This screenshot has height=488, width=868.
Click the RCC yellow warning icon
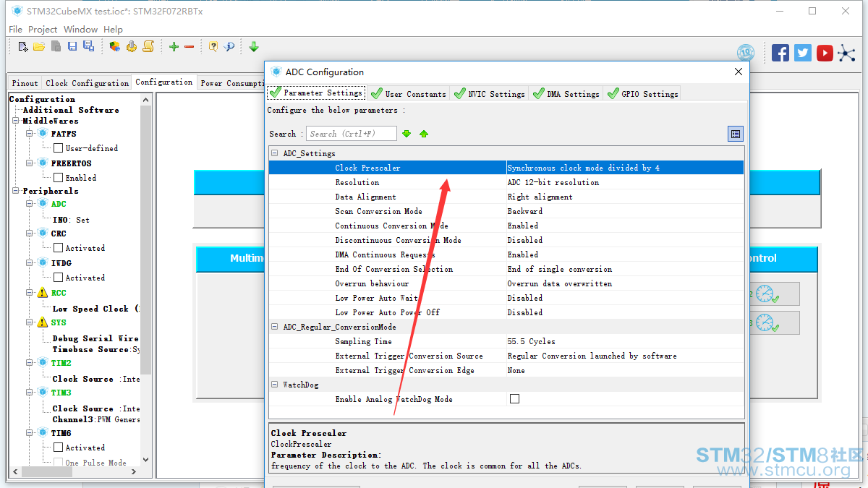point(43,293)
